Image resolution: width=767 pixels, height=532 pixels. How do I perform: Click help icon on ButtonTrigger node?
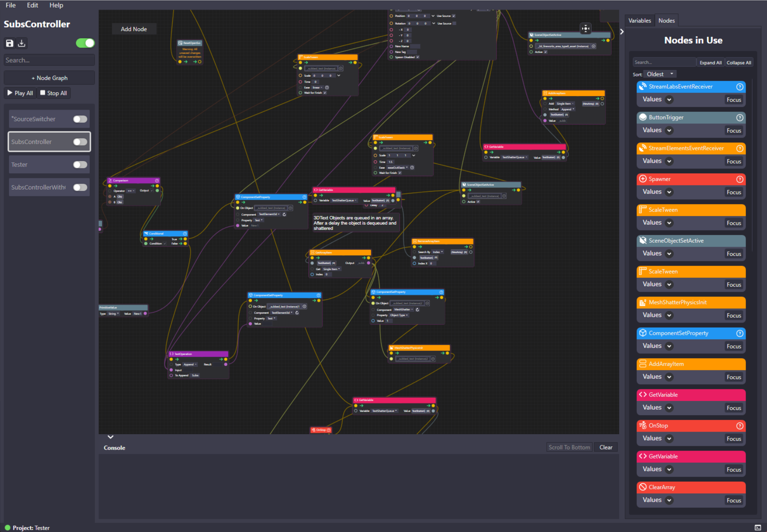pyautogui.click(x=739, y=118)
